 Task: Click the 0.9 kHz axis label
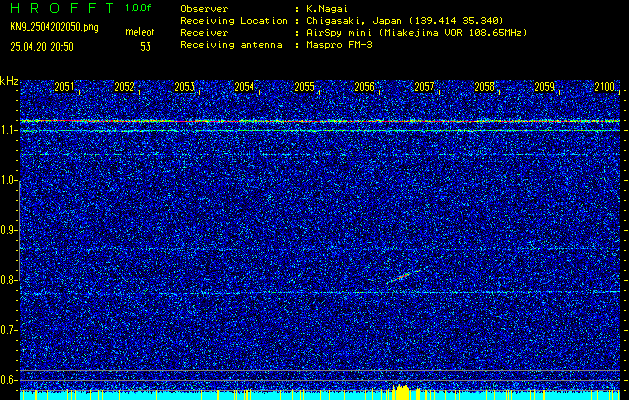(7, 230)
